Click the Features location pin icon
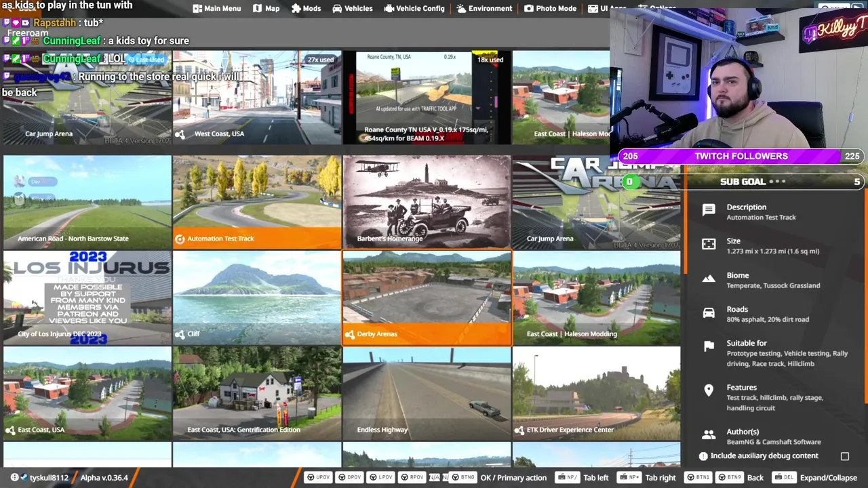The height and width of the screenshot is (488, 868). tap(709, 390)
